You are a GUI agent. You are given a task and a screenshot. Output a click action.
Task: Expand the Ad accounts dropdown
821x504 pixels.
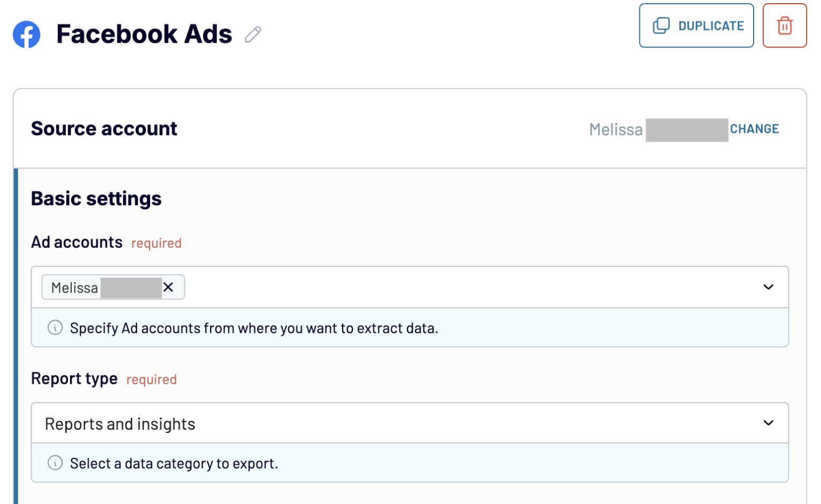click(x=769, y=287)
